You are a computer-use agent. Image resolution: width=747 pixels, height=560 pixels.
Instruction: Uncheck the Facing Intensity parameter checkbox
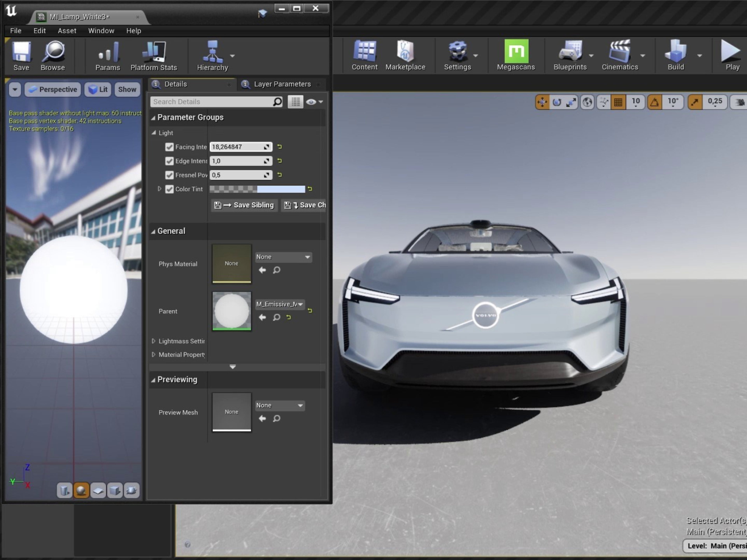tap(169, 147)
